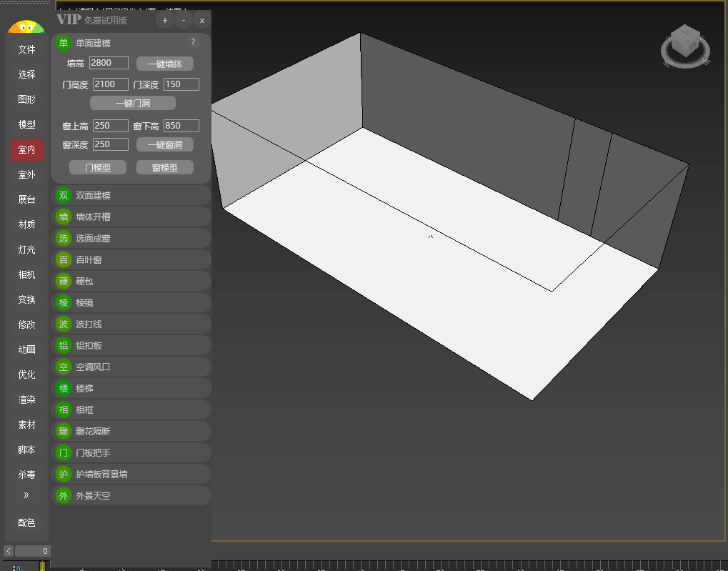
Task: Expand the 雕花隔断 section
Action: click(131, 431)
